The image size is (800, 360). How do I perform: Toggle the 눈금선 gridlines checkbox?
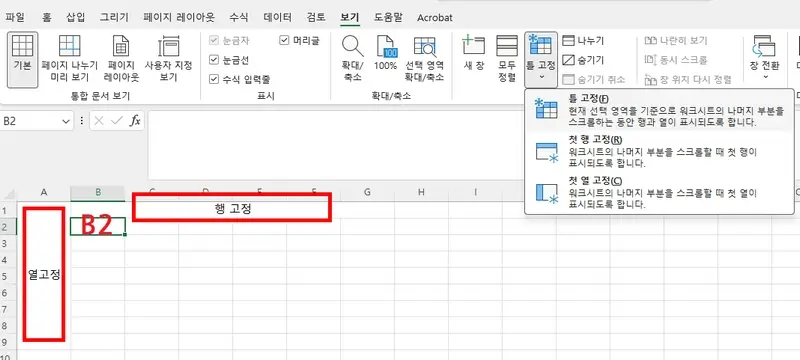214,60
